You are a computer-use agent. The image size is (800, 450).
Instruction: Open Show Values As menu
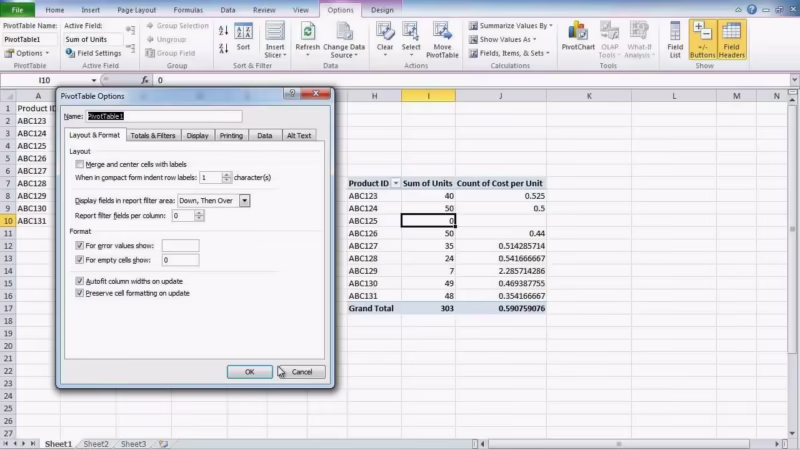coord(503,39)
